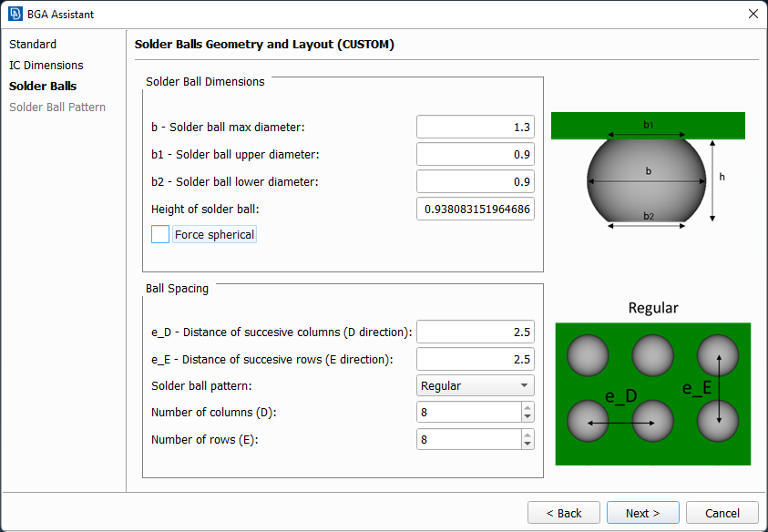Decrease number of rows (E) with down arrow
This screenshot has height=532, width=768.
527,445
